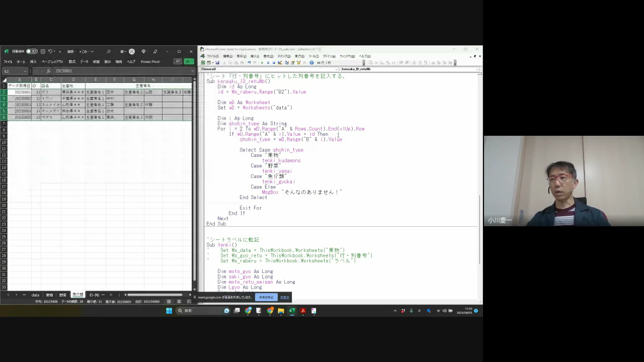The image size is (644, 362).
Task: Click the insert function fx icon
Action: pos(48,71)
